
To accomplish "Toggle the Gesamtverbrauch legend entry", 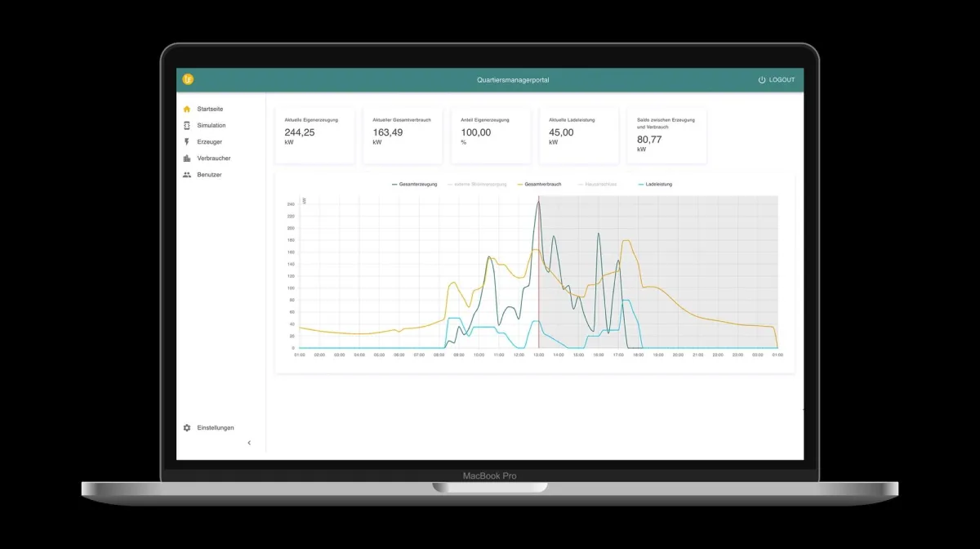I will pos(538,185).
